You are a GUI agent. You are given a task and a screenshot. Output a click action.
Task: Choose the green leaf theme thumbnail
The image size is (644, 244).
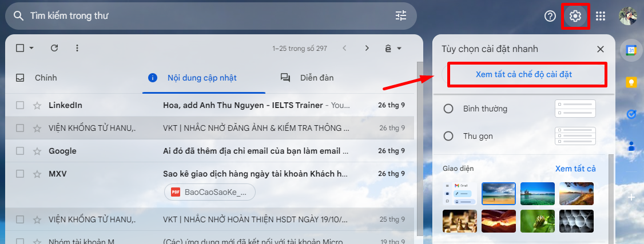537,221
